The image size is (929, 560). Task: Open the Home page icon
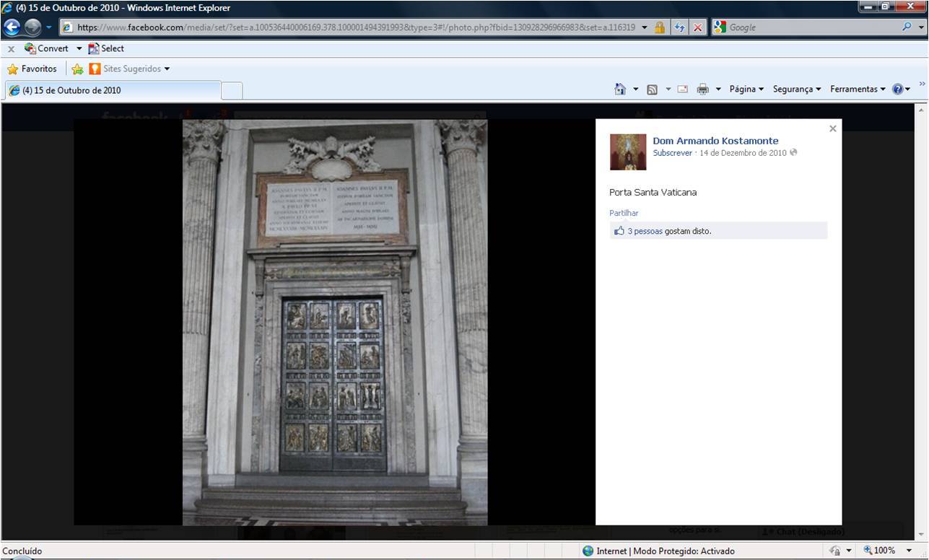619,89
